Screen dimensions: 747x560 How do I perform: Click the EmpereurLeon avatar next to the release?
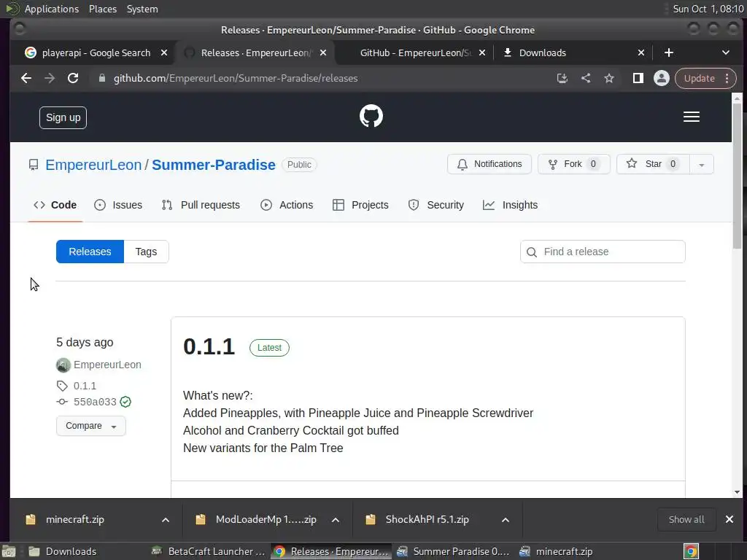pyautogui.click(x=63, y=365)
